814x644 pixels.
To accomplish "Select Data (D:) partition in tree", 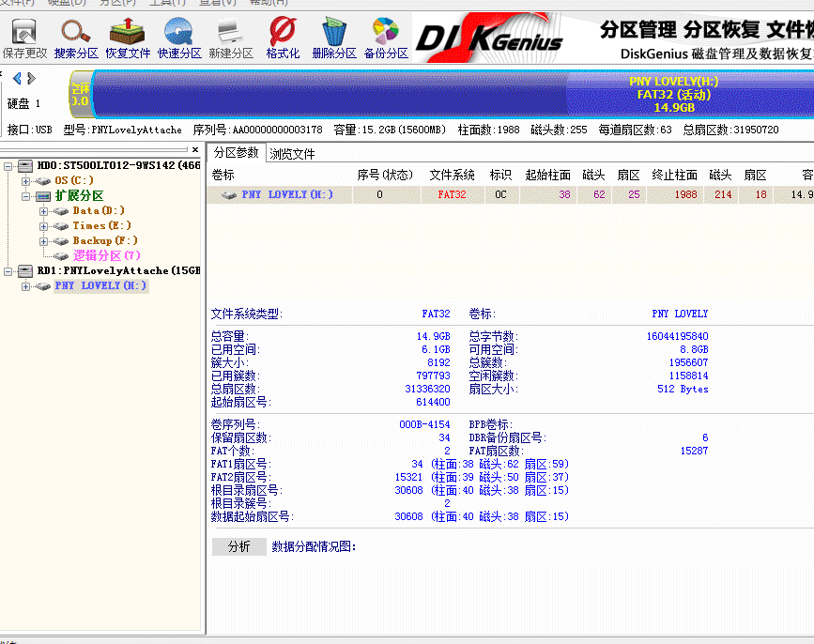I will click(99, 210).
